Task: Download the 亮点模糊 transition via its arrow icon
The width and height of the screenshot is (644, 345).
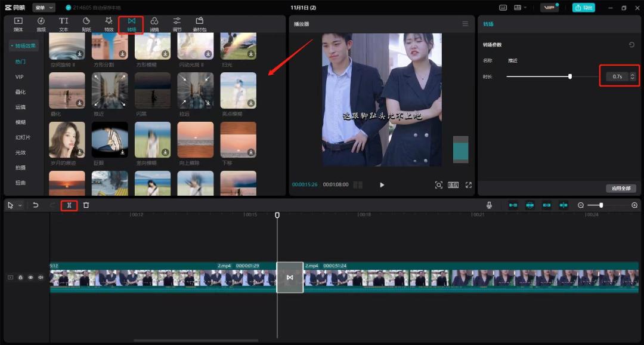Action: coord(250,103)
